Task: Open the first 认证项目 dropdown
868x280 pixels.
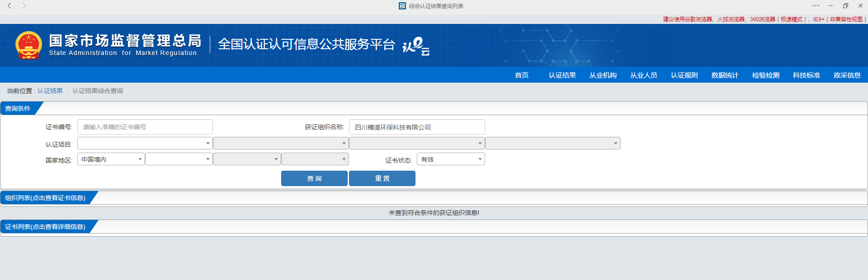Action: 145,143
